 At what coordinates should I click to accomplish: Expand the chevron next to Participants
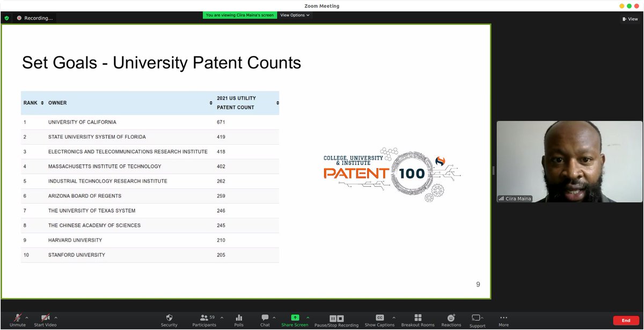(x=222, y=317)
